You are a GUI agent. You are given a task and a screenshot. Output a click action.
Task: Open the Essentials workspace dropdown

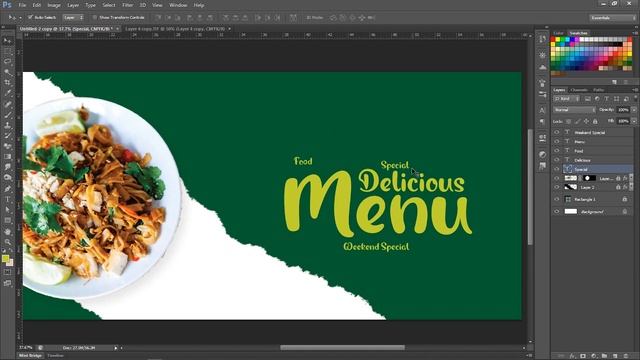612,18
